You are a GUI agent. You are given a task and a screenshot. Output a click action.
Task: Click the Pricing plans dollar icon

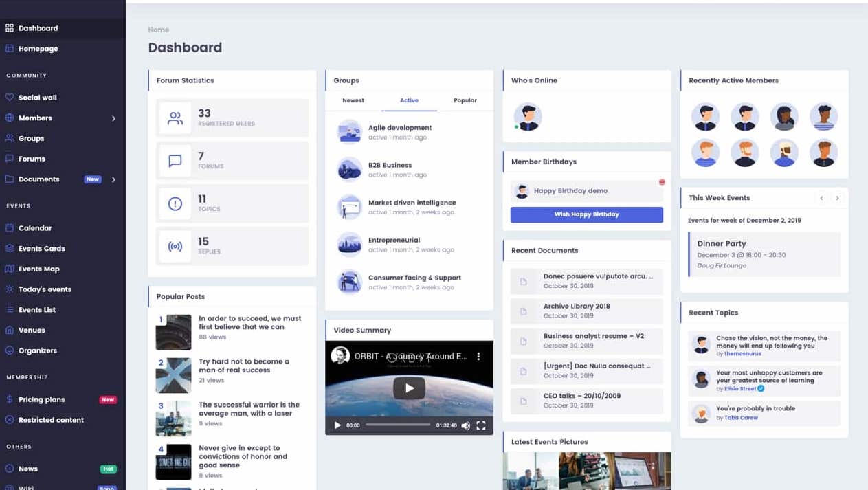(x=10, y=399)
